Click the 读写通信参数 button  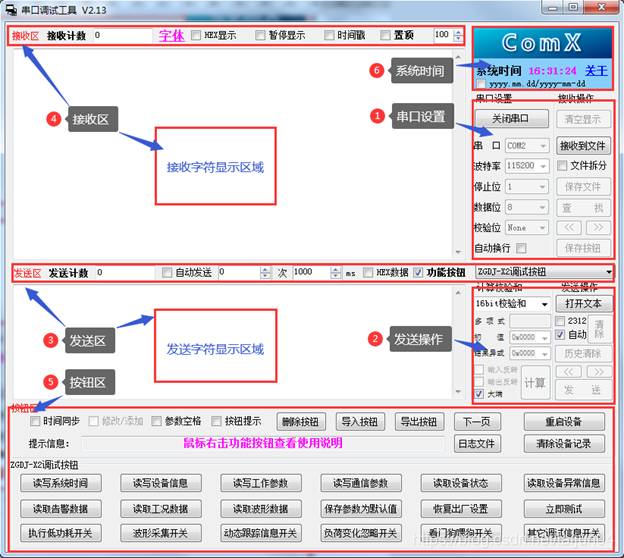[x=361, y=483]
